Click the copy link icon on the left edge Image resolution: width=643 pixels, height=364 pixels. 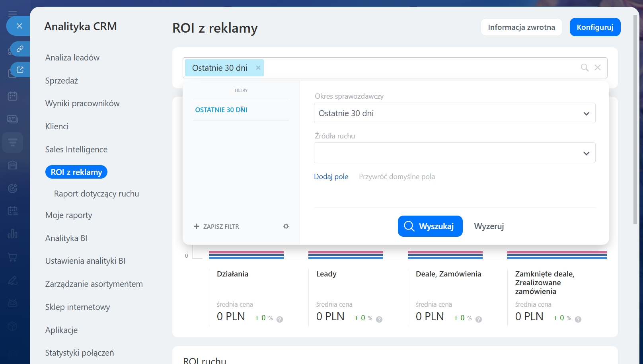(x=20, y=49)
